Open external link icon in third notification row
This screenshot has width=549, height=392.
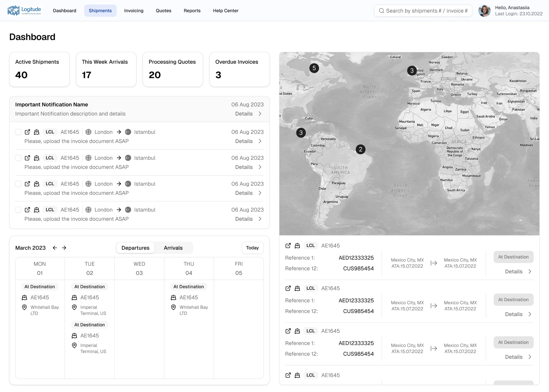(27, 184)
